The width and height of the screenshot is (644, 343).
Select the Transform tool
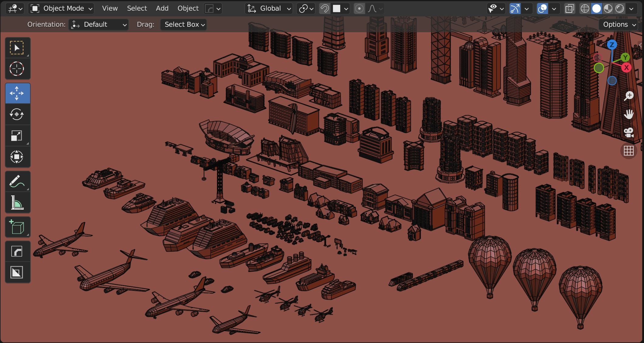coord(17,157)
